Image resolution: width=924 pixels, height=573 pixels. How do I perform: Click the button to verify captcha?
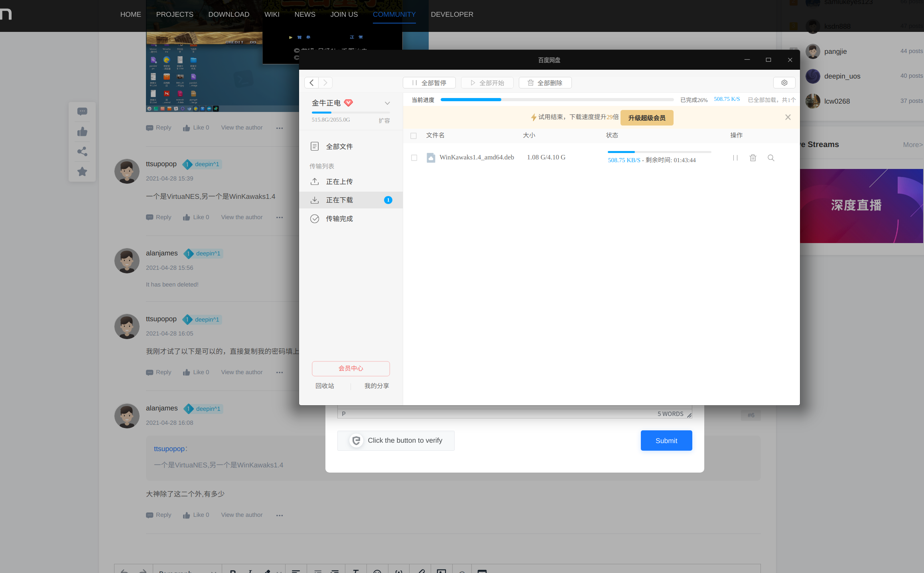point(396,440)
